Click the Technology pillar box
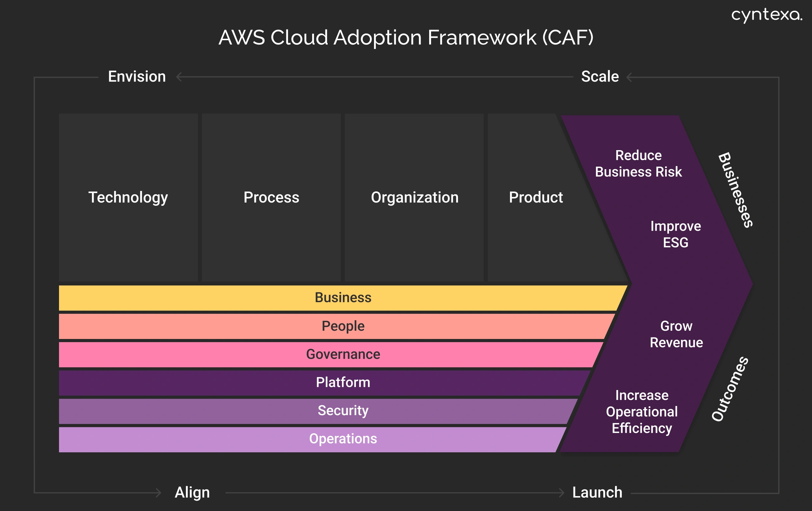The image size is (812, 511). coord(128,198)
